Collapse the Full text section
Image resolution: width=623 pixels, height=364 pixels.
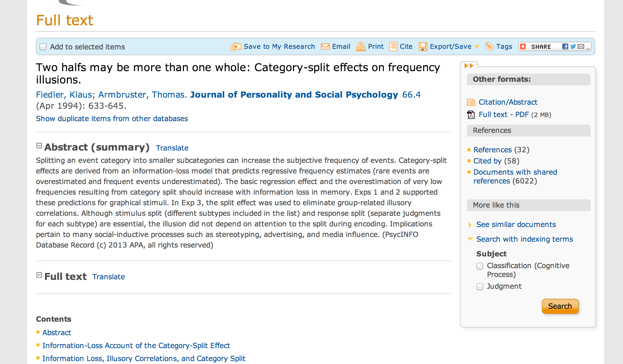click(x=39, y=275)
